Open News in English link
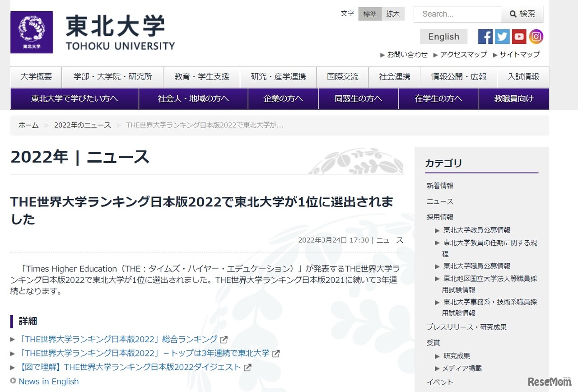Screen dimensions: 578x392 point(49,382)
